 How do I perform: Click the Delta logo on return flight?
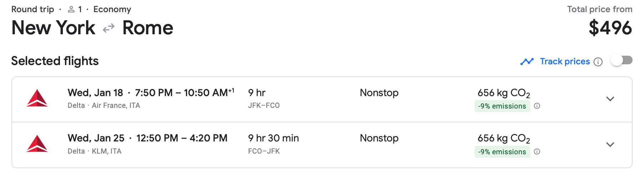[37, 144]
